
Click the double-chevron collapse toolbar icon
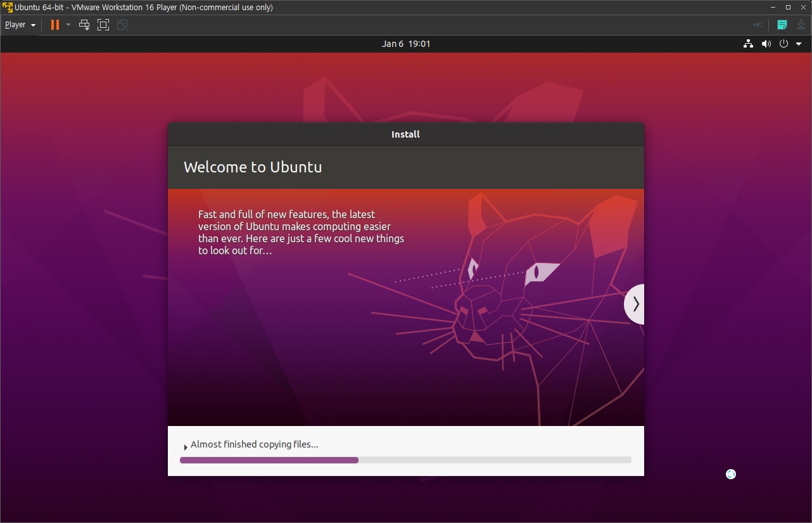click(x=757, y=25)
